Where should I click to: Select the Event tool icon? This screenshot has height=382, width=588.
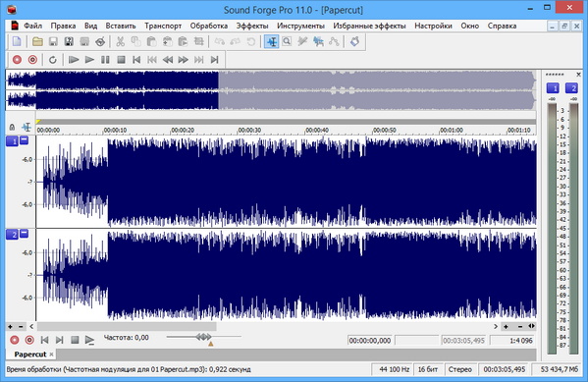[318, 41]
